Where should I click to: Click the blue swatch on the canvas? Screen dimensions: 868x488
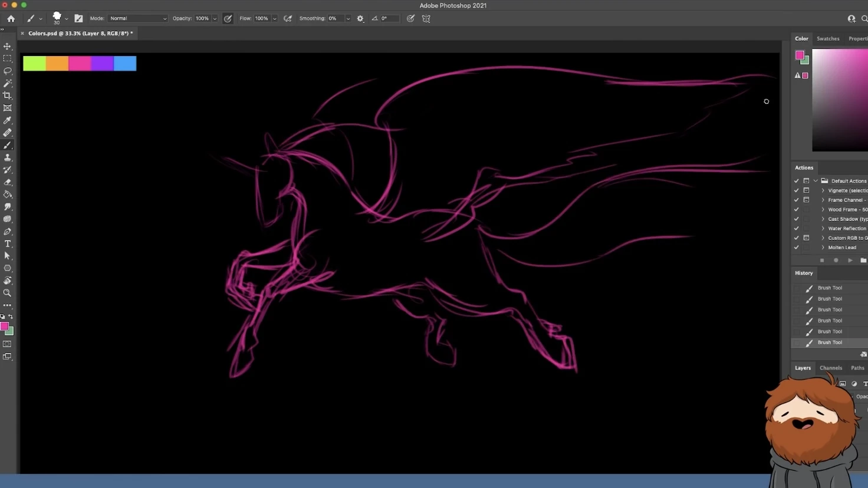point(125,64)
